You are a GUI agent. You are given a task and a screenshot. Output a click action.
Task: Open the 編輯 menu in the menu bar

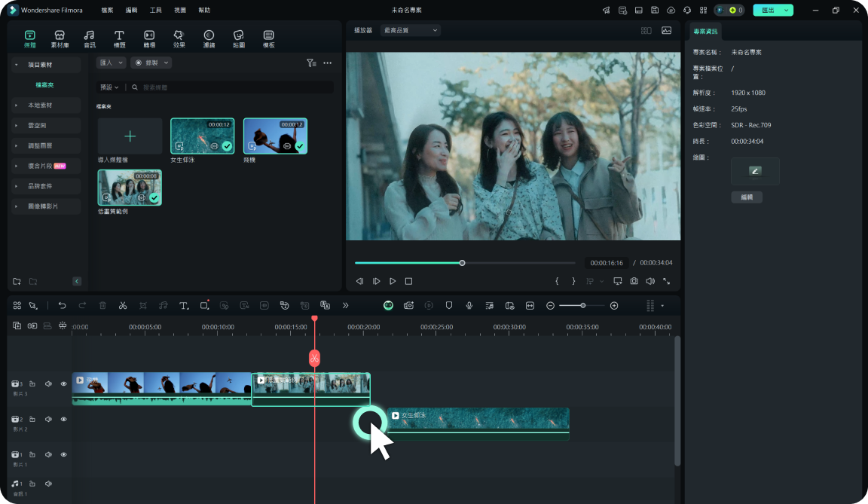(131, 10)
